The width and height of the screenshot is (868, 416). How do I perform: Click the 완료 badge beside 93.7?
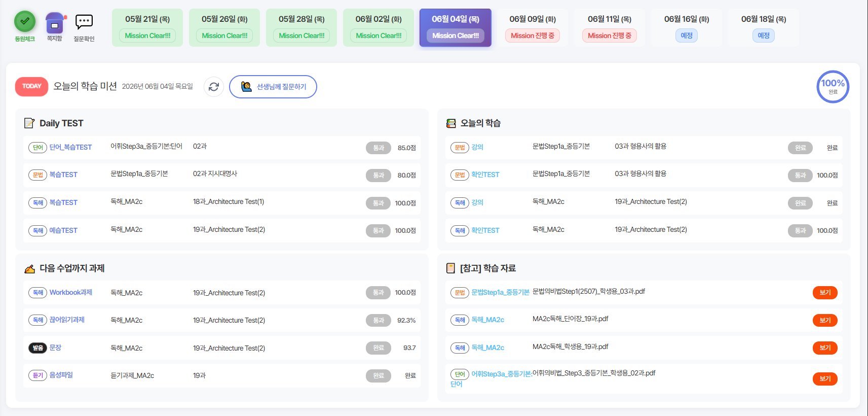tap(379, 348)
